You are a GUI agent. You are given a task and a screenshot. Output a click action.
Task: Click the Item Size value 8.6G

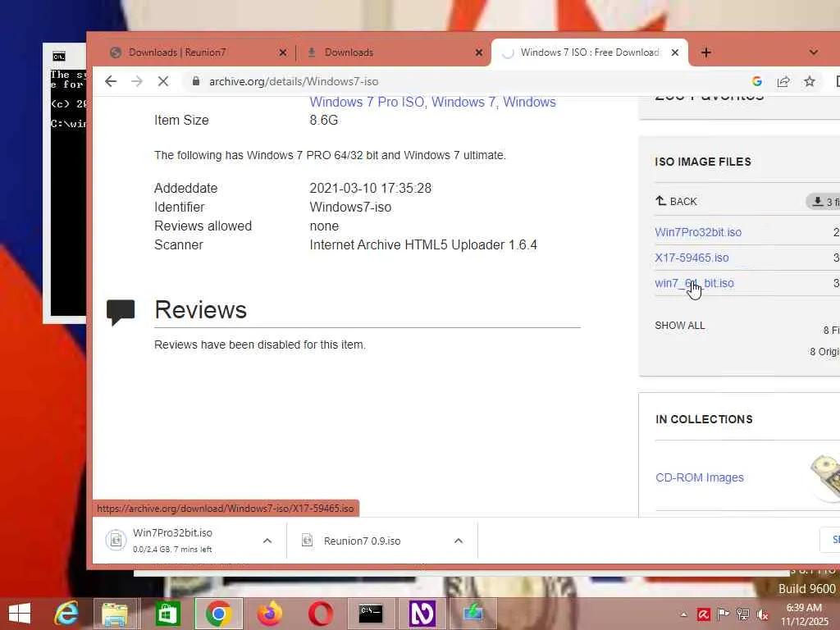pyautogui.click(x=323, y=120)
